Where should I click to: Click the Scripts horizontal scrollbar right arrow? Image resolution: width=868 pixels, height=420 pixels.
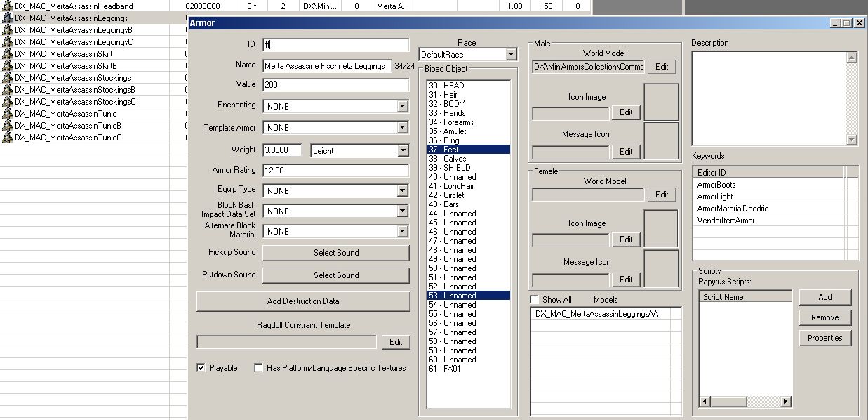click(786, 402)
